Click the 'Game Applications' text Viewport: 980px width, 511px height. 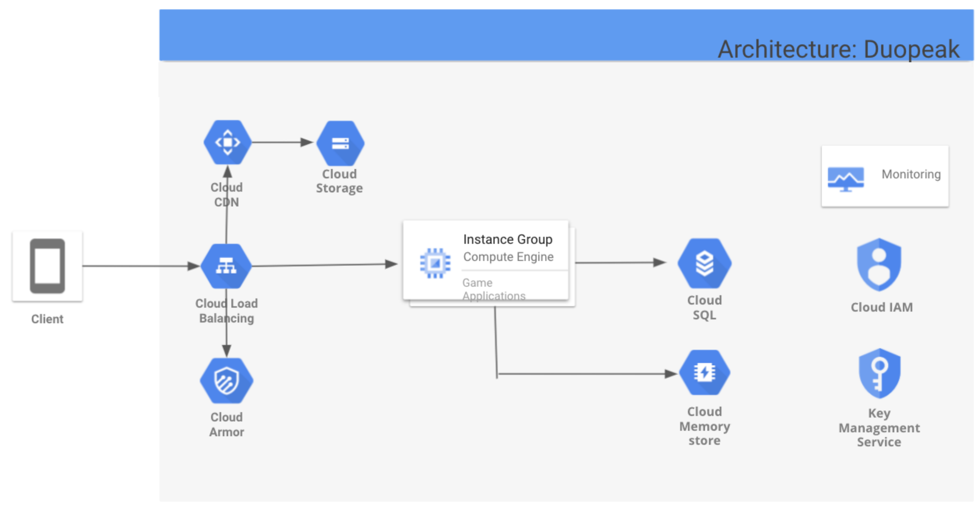coord(494,289)
